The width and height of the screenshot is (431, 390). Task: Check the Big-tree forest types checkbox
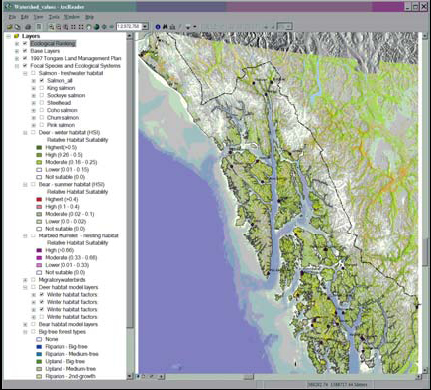coord(33,332)
